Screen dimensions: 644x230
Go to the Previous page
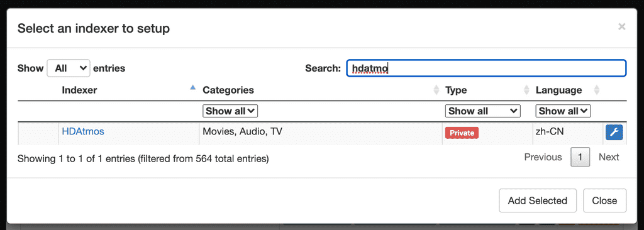(x=543, y=157)
